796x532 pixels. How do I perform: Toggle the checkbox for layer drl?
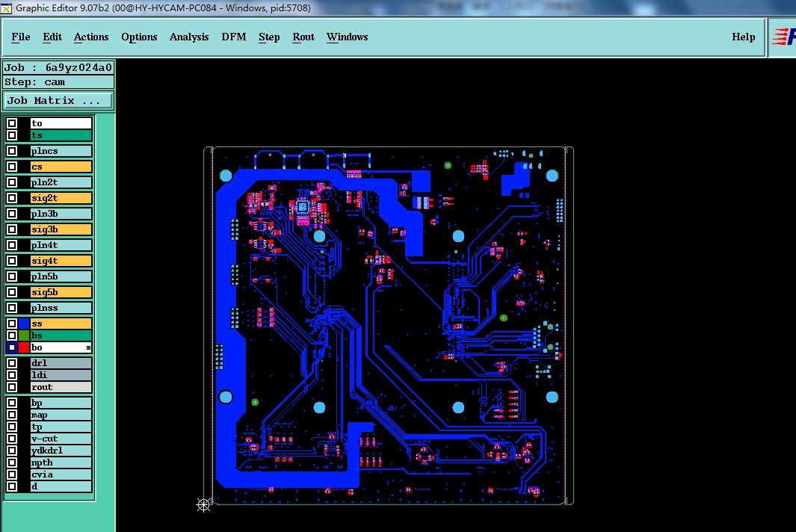click(12, 363)
